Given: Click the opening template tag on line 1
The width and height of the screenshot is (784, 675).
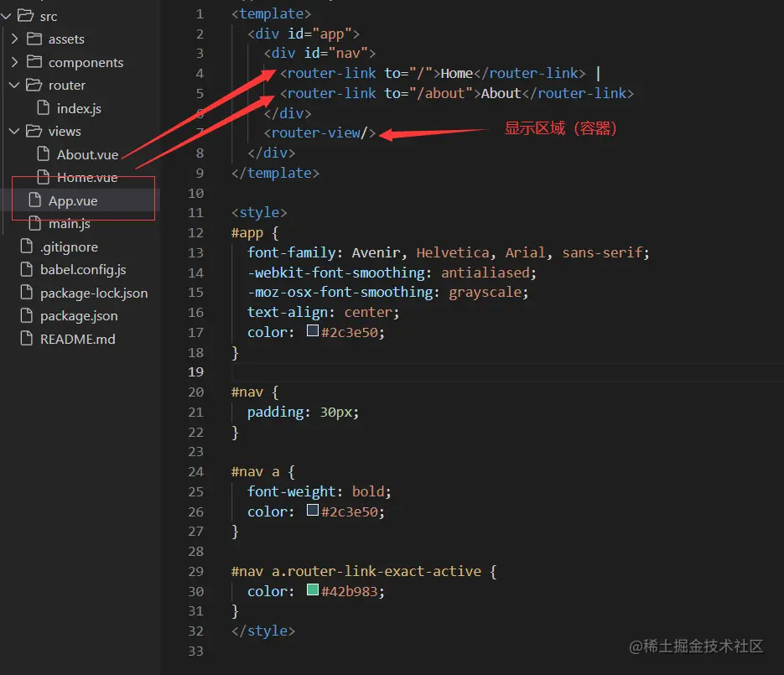Looking at the screenshot, I should [x=271, y=14].
